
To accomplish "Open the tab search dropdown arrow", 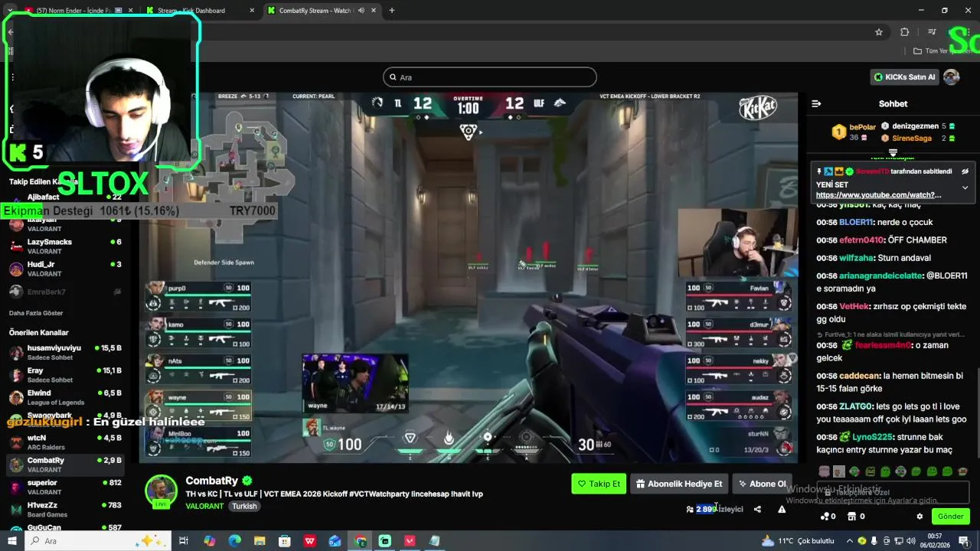I will coord(10,11).
